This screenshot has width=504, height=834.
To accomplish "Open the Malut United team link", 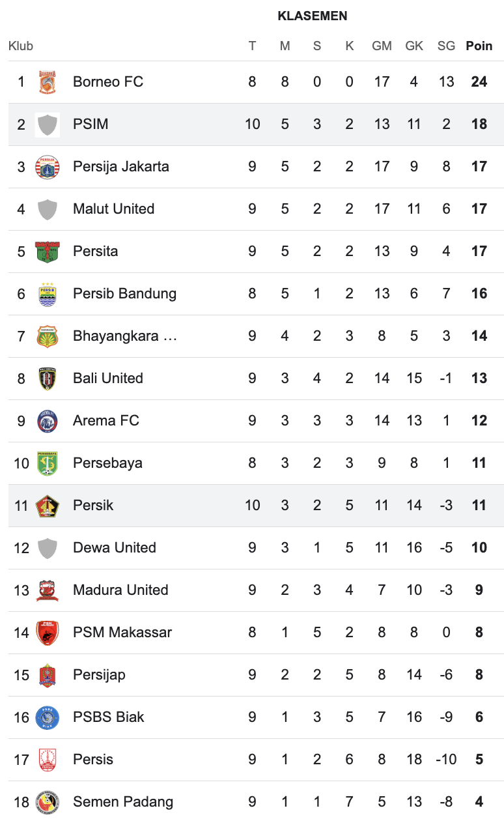I will (113, 209).
